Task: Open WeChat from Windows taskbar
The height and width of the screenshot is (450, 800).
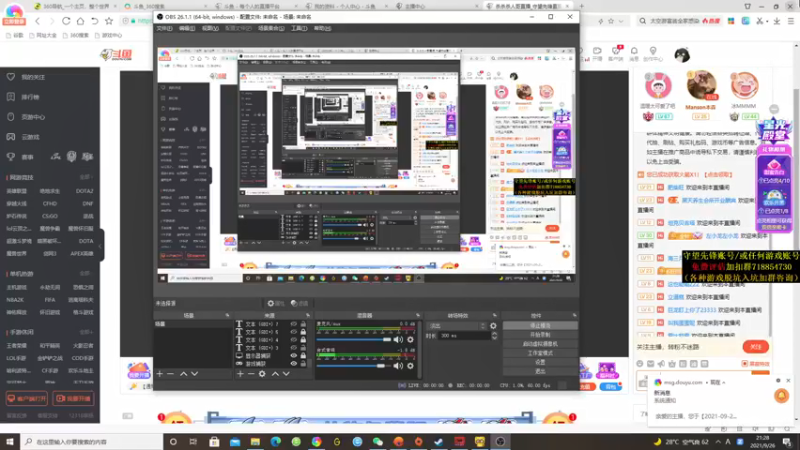Action: (378, 441)
